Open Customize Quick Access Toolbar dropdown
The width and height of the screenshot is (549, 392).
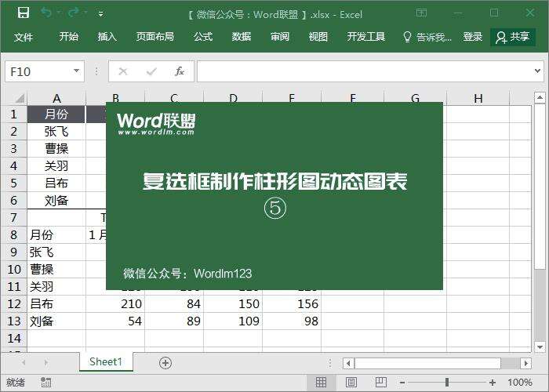[x=100, y=13]
